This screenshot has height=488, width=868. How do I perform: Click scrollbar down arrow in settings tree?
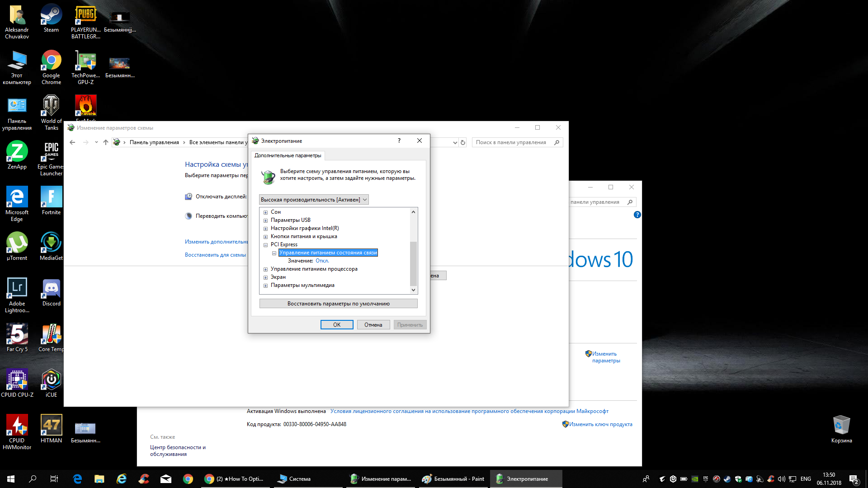tap(413, 290)
